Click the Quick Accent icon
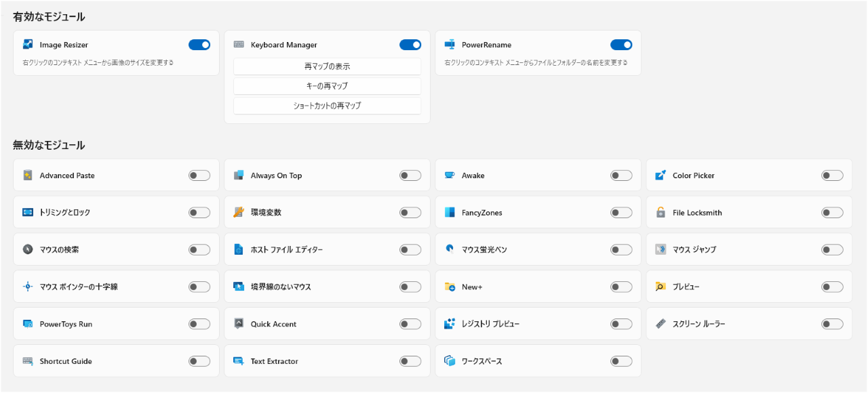 point(239,324)
